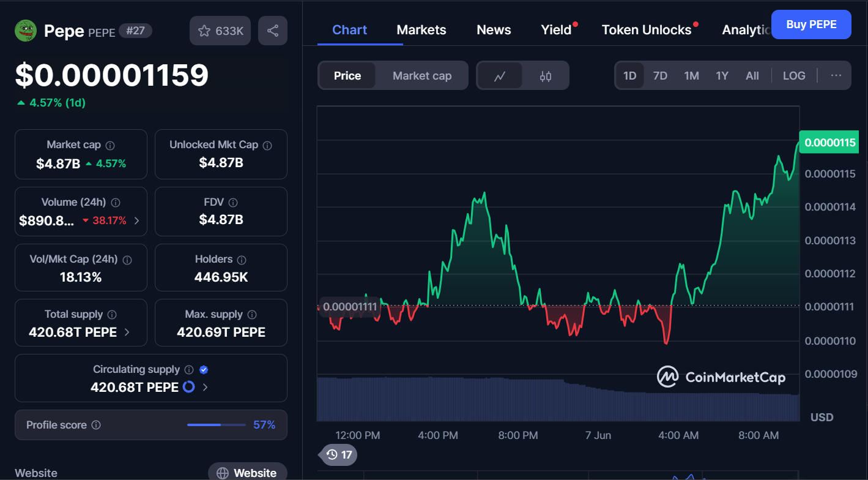Click the Buy PEPE button
The image size is (868, 480).
(811, 24)
